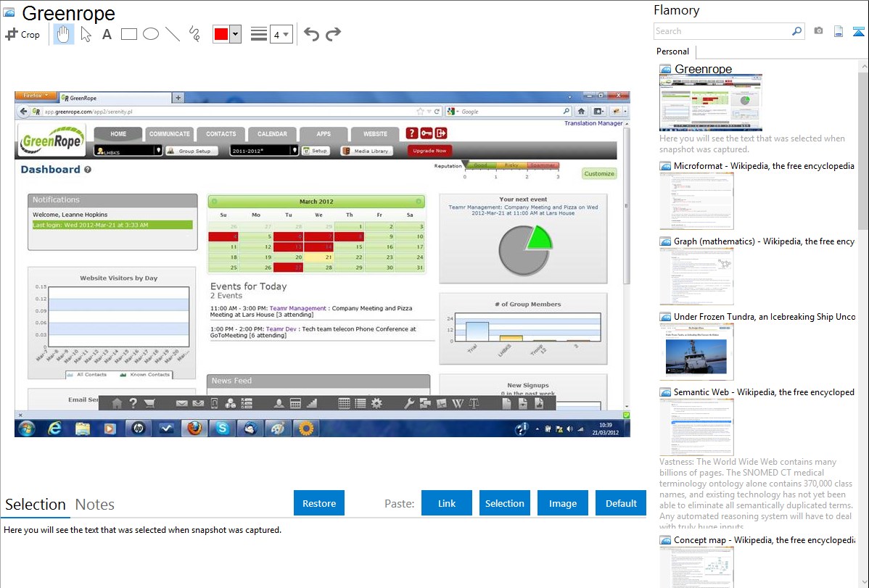Open the color picker dropdown arrow

[236, 34]
